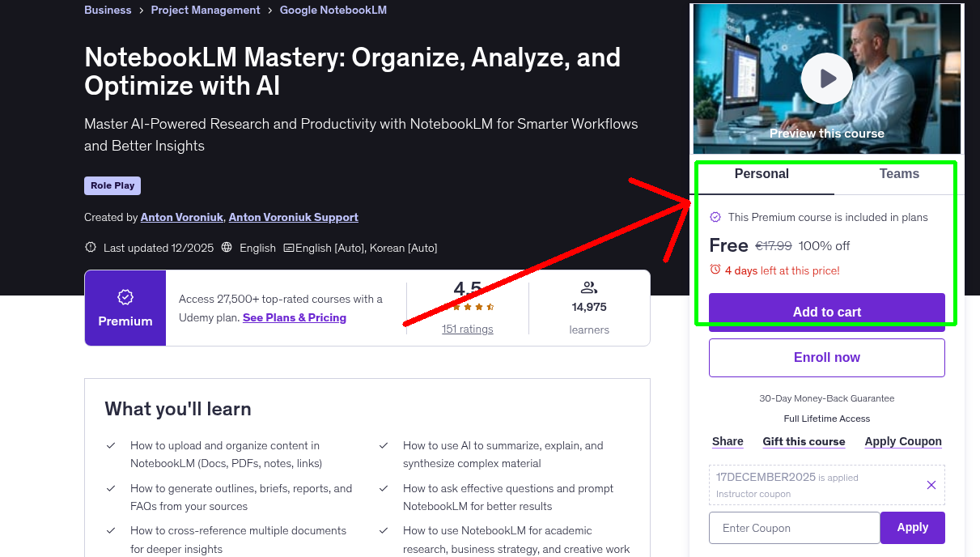Click the globe icon next to English
980x557 pixels.
[226, 248]
